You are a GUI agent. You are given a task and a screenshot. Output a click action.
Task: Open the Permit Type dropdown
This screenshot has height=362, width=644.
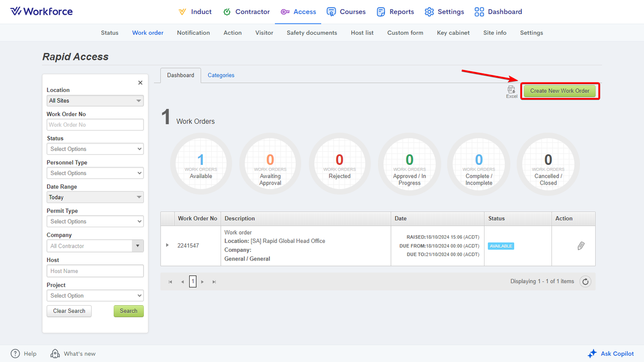click(95, 221)
